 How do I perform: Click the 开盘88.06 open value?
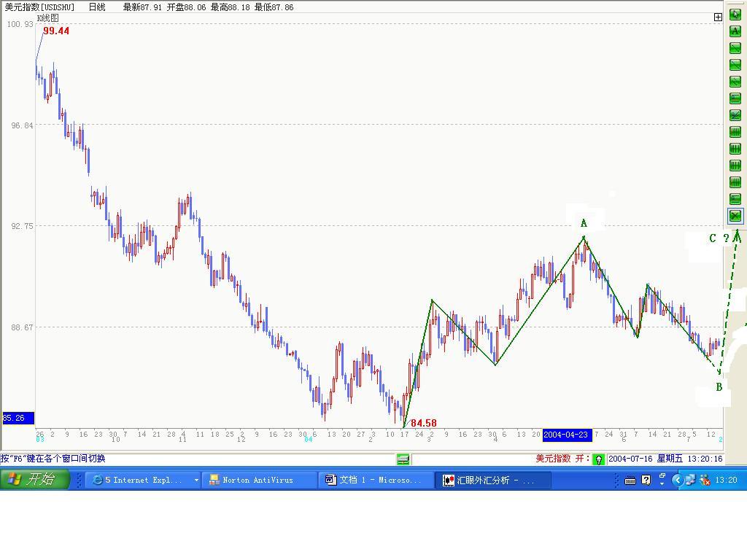click(x=186, y=7)
